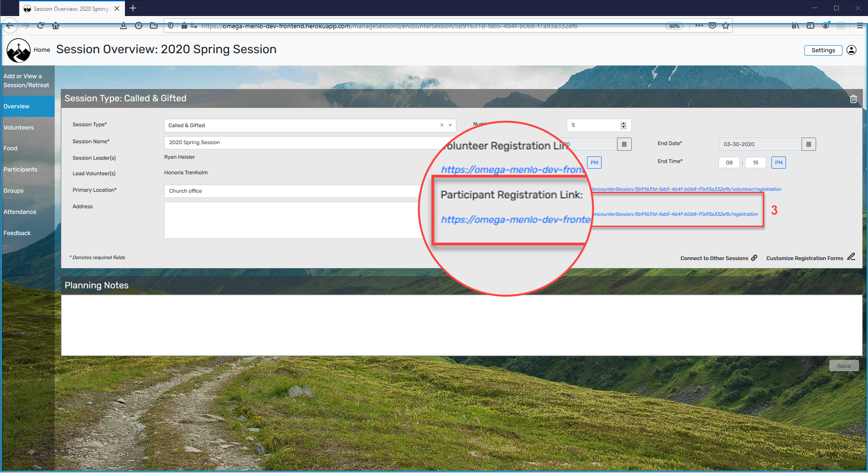Click the End Time hour field
Screen dimensions: 868x473
[x=729, y=163]
